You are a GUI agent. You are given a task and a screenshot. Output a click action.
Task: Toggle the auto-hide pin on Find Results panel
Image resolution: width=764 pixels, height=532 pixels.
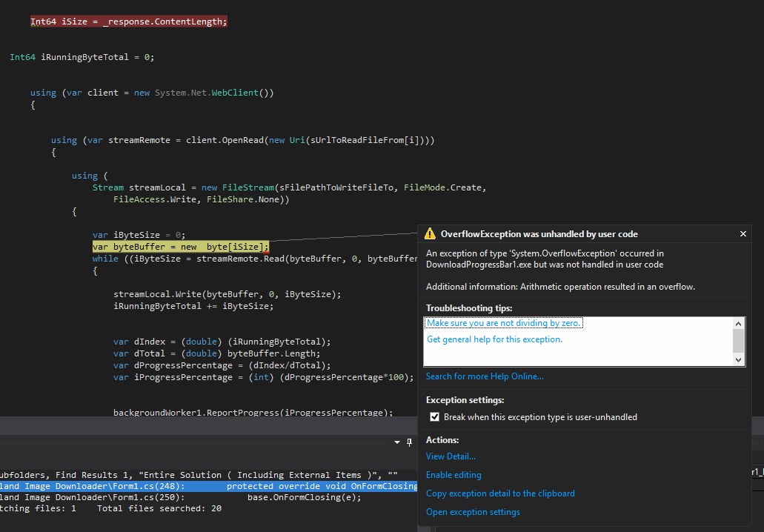click(x=409, y=442)
